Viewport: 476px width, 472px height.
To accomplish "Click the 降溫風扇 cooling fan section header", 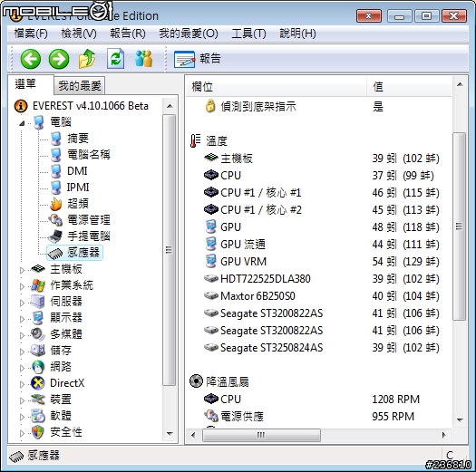I will [x=219, y=382].
